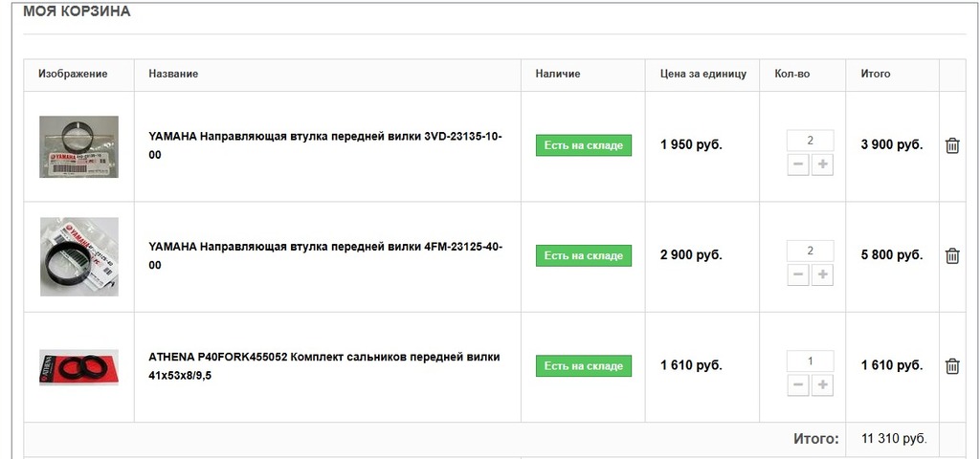Screen dimensions: 980x459
Task: Open product link YAMAHA 3VD-23135-10-00
Action: click(x=325, y=145)
